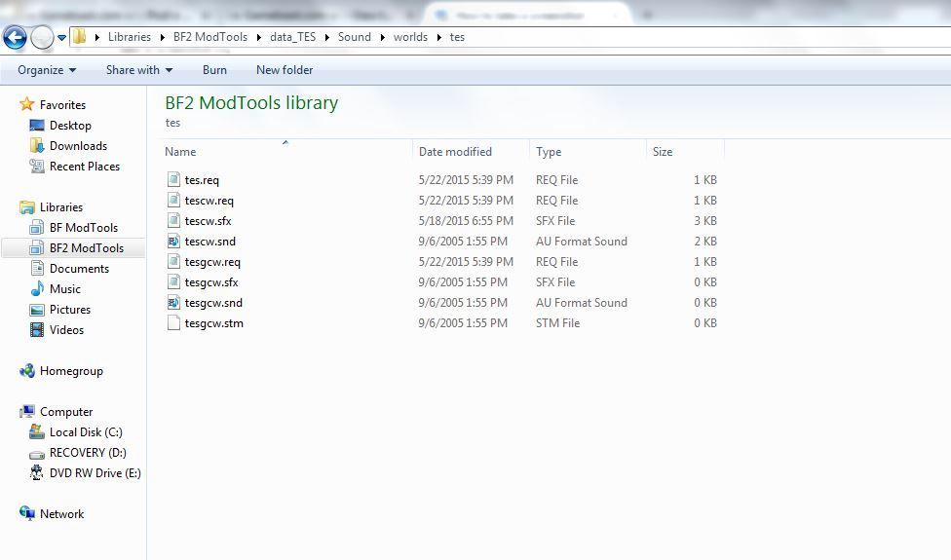Open Desktop under Favorites
The width and height of the screenshot is (951, 560).
click(70, 126)
